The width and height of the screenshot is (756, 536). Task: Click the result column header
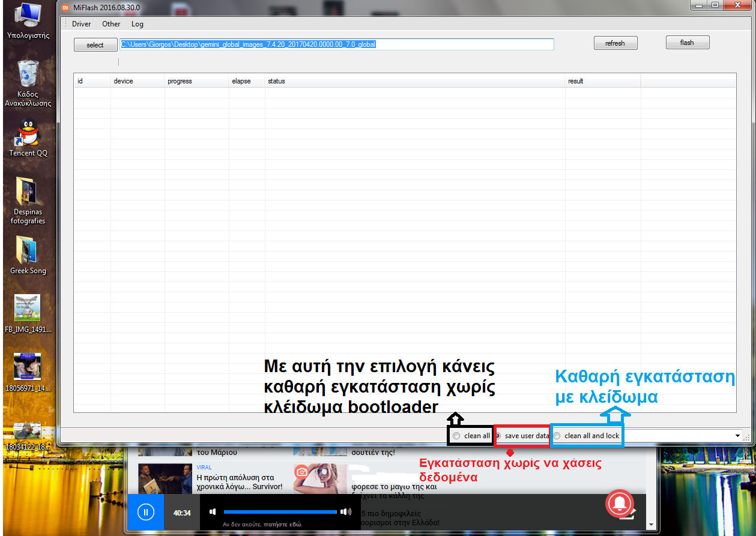point(603,81)
